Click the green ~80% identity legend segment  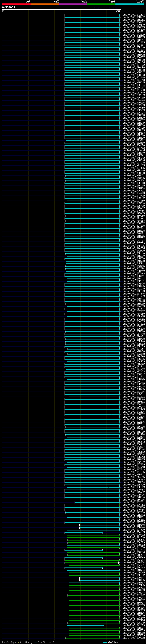101,4
